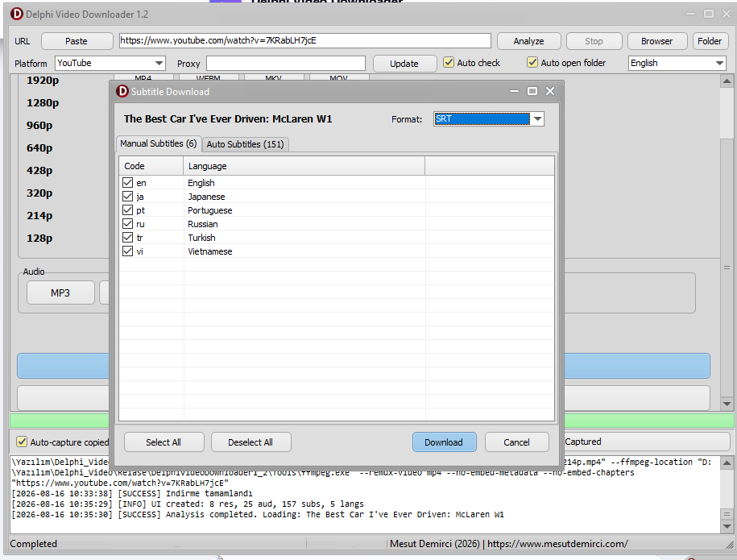Switch to Manual Subtitles (6) tab
The width and height of the screenshot is (737, 560).
[159, 144]
